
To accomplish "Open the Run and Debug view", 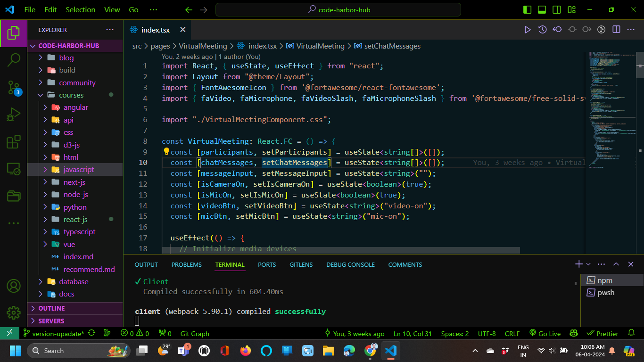I will pyautogui.click(x=14, y=115).
